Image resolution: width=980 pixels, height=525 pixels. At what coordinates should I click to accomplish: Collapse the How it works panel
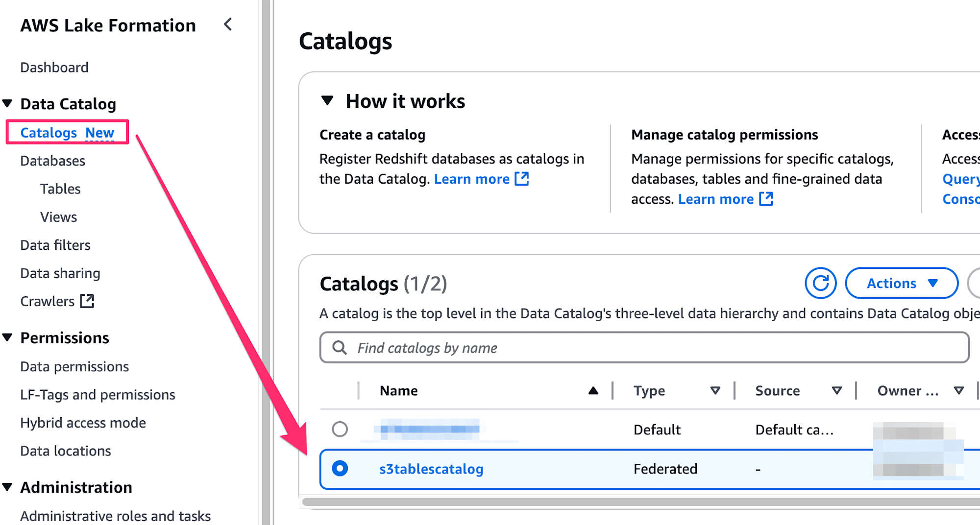coord(327,101)
